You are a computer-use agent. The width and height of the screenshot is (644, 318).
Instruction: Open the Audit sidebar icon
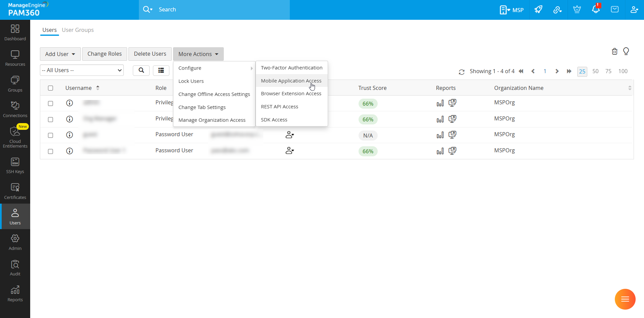(15, 268)
